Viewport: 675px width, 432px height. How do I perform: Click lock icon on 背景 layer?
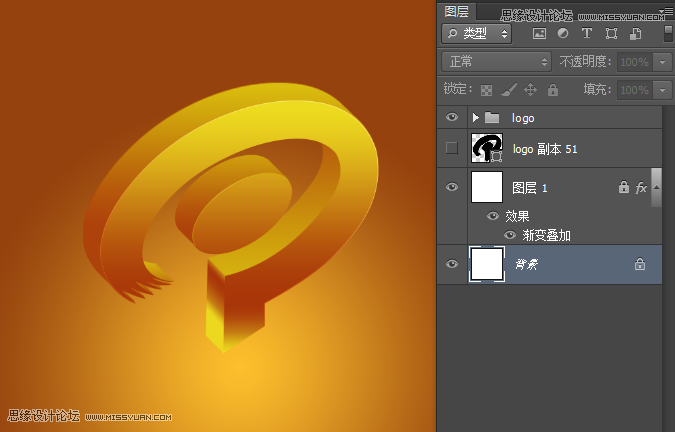point(640,264)
